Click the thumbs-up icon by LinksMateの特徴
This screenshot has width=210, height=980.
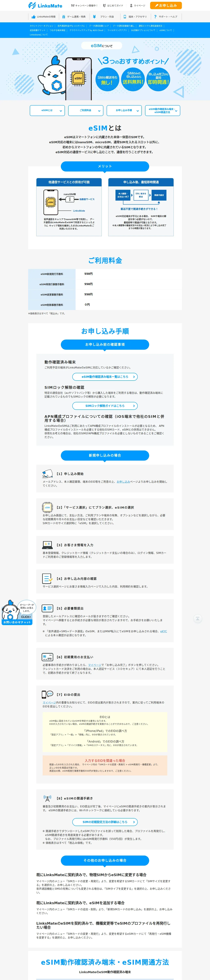coord(34,17)
